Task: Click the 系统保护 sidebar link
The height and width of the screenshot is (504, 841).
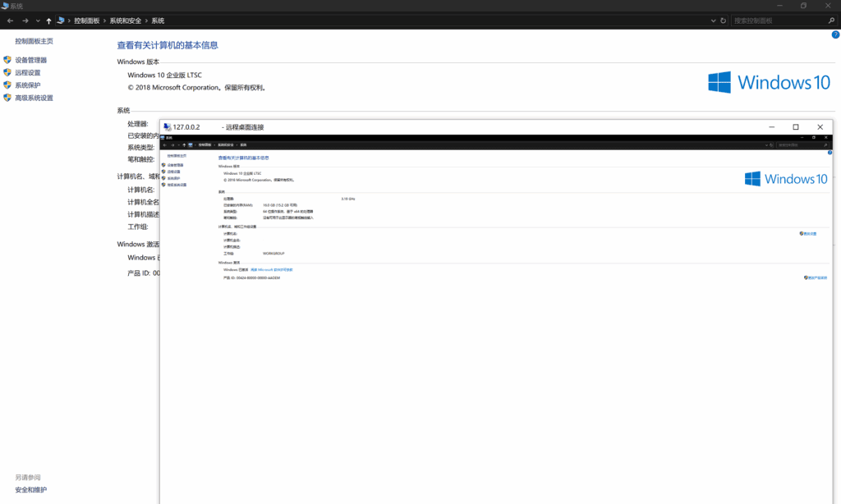Action: click(27, 85)
